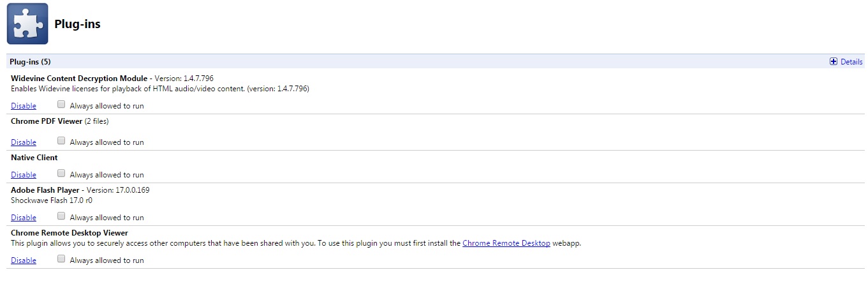The height and width of the screenshot is (300, 868).
Task: Open the Details link at top right
Action: tap(851, 62)
